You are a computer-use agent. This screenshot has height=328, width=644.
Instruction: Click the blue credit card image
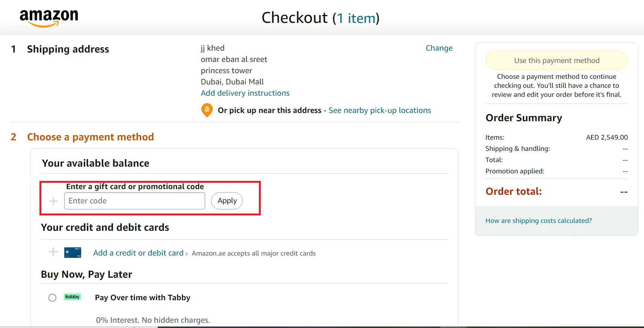point(73,253)
